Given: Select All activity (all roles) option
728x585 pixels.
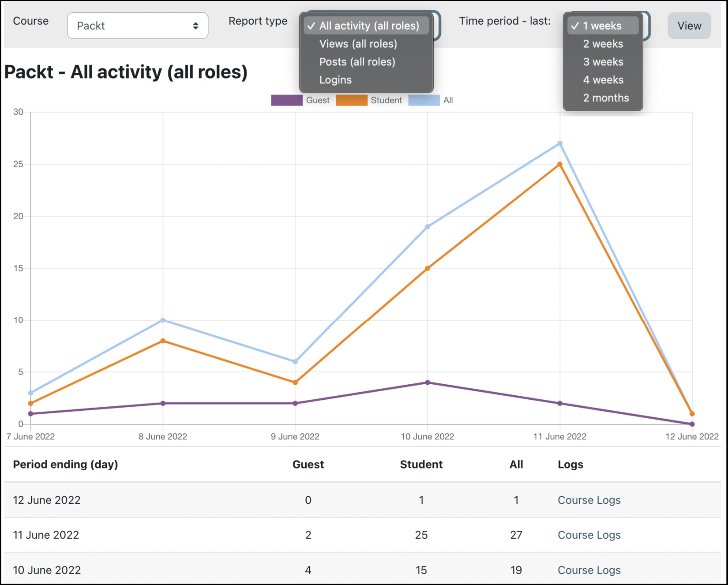Looking at the screenshot, I should click(366, 26).
